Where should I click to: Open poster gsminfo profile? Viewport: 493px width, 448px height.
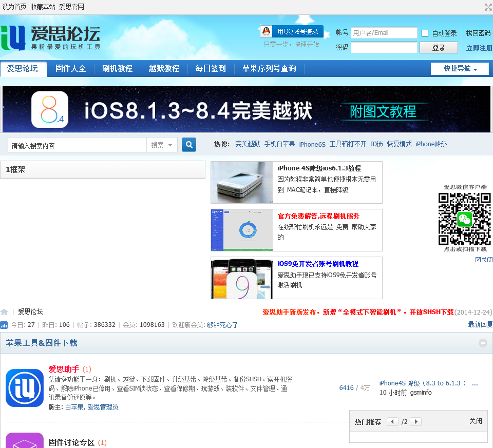coord(421,393)
